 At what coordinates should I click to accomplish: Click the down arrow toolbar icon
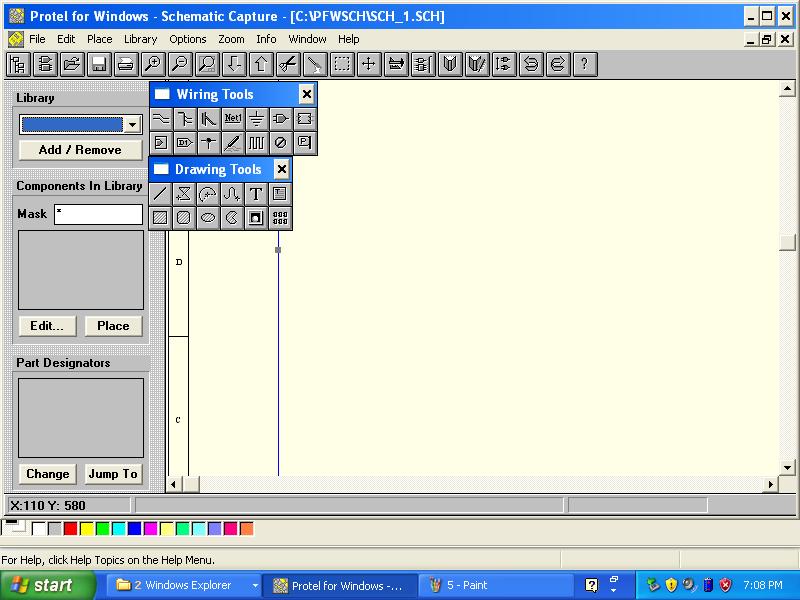pyautogui.click(x=234, y=64)
